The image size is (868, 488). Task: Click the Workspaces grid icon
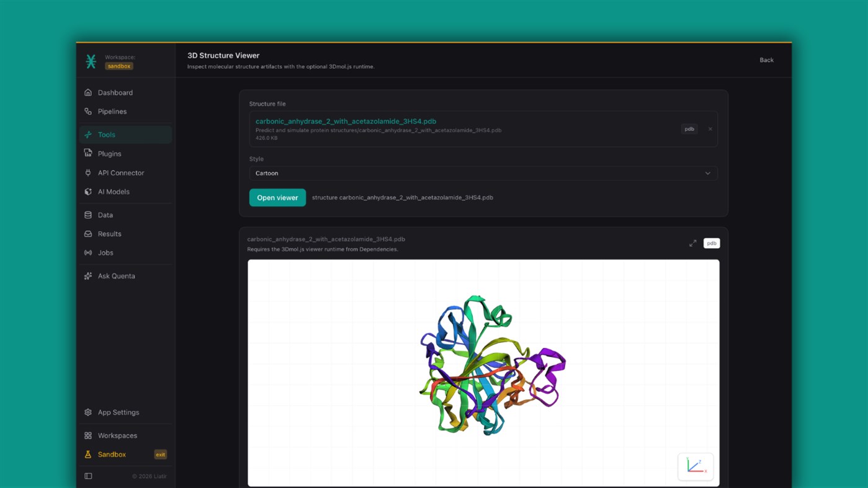click(88, 436)
